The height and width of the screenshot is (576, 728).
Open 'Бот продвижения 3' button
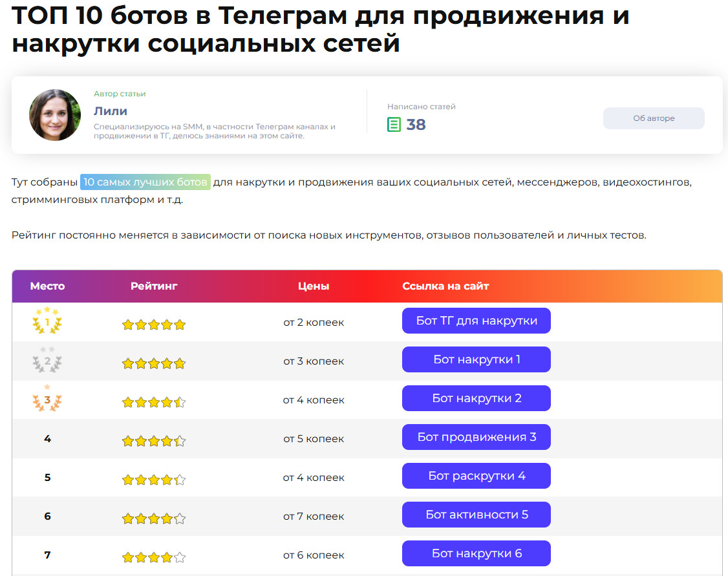(476, 437)
